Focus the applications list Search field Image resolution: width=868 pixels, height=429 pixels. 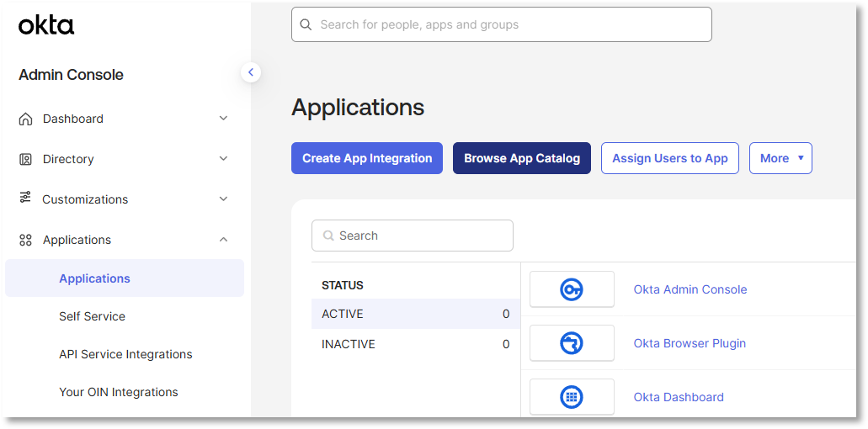tap(413, 236)
